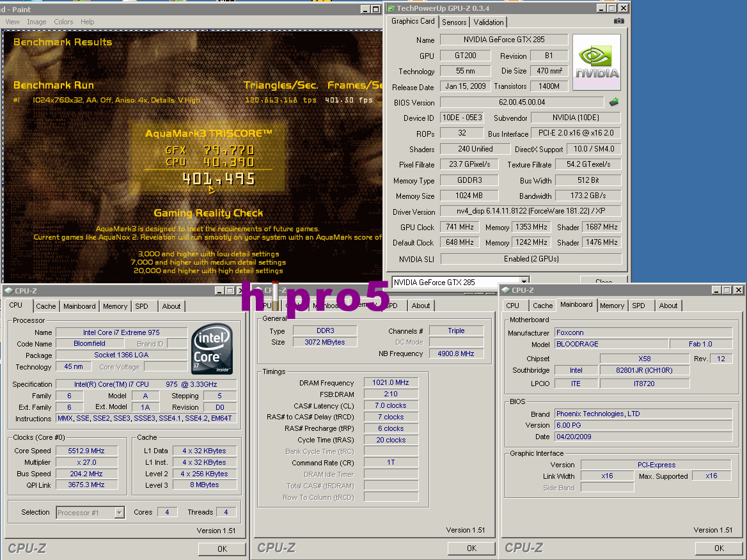This screenshot has width=747, height=560.
Task: Click the Driver Version field in GPU-Z
Action: 531,211
